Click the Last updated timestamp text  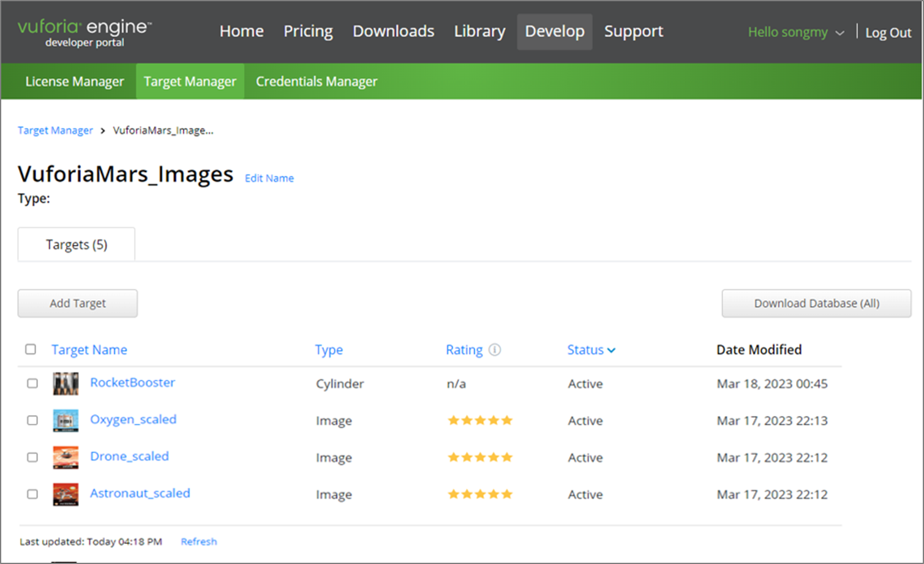pyautogui.click(x=91, y=541)
